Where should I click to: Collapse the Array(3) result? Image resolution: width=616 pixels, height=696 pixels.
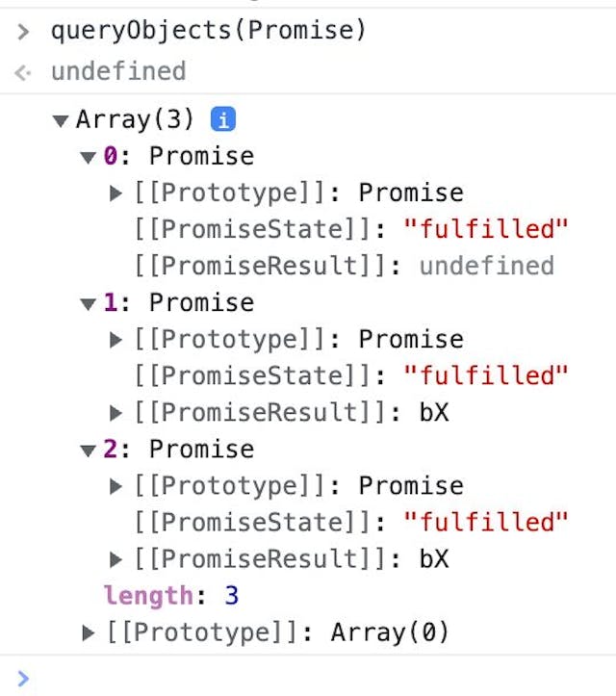tap(61, 121)
